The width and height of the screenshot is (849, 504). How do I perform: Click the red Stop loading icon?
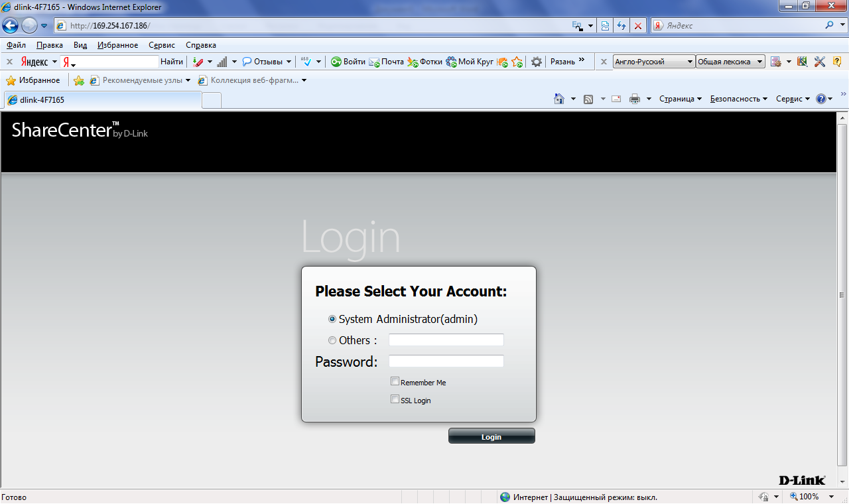[638, 26]
